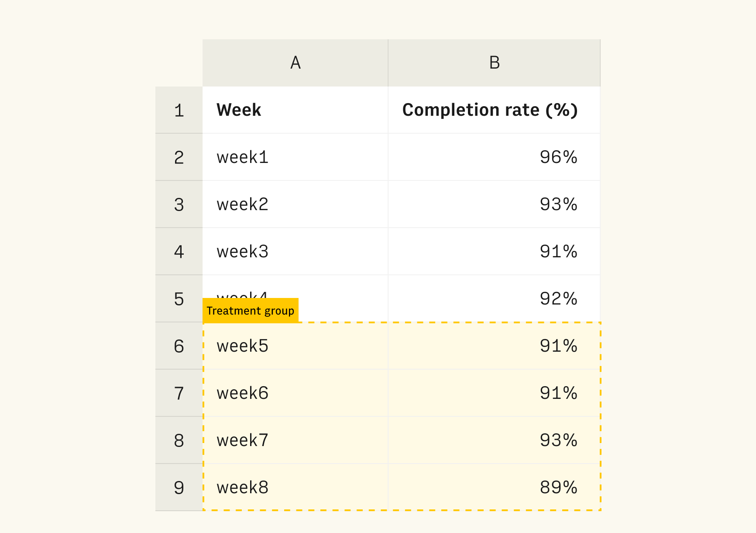
Task: Select the week8 cell
Action: point(295,488)
